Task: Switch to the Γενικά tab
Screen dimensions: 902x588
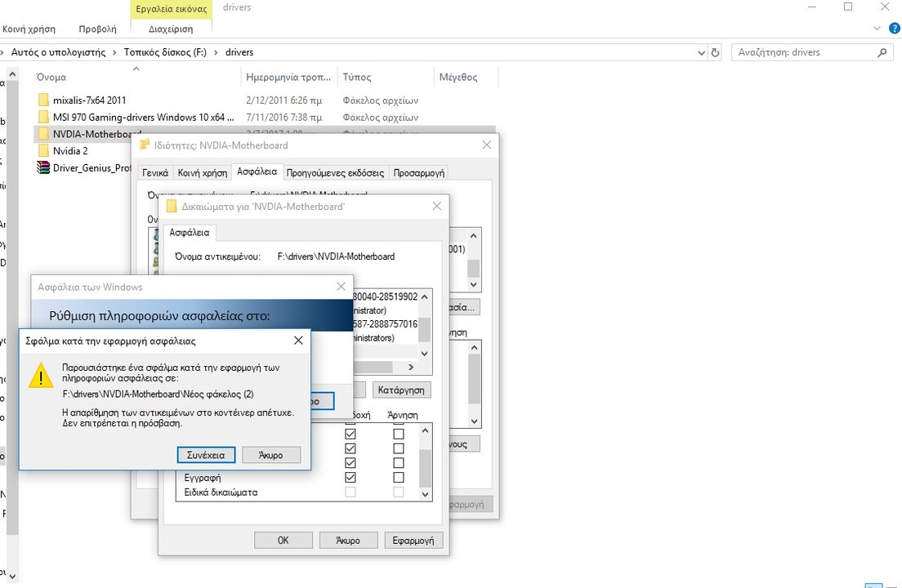Action: click(x=155, y=173)
